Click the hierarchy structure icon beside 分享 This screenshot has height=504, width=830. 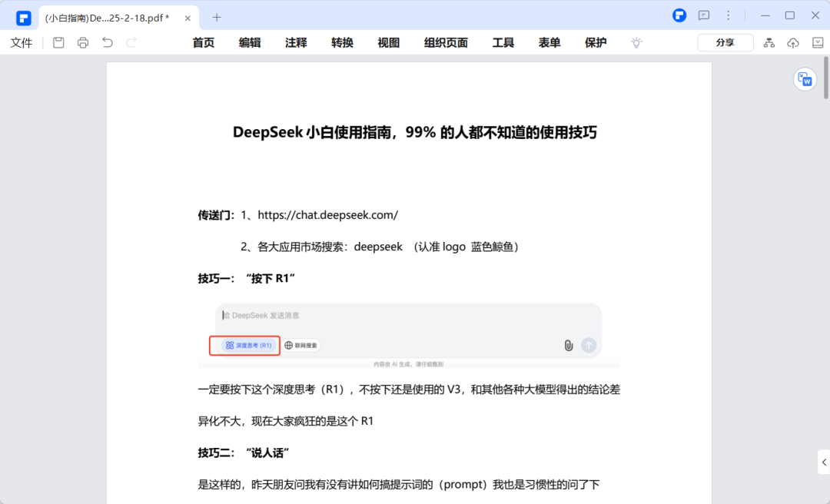pyautogui.click(x=769, y=43)
